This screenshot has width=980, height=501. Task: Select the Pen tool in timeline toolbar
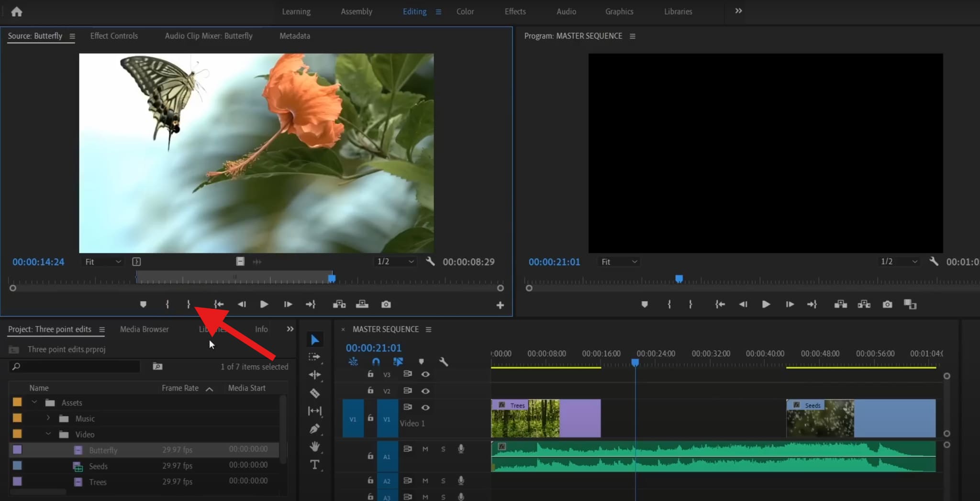(x=314, y=429)
